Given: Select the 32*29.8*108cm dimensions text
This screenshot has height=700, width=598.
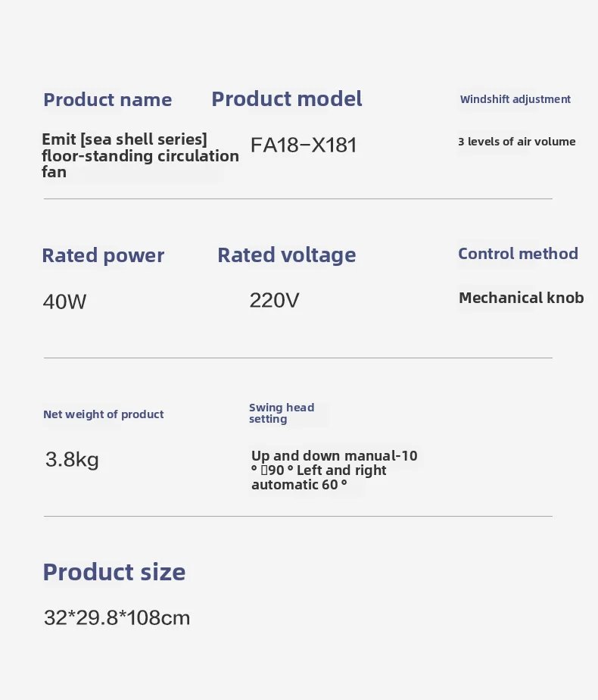Looking at the screenshot, I should (117, 617).
